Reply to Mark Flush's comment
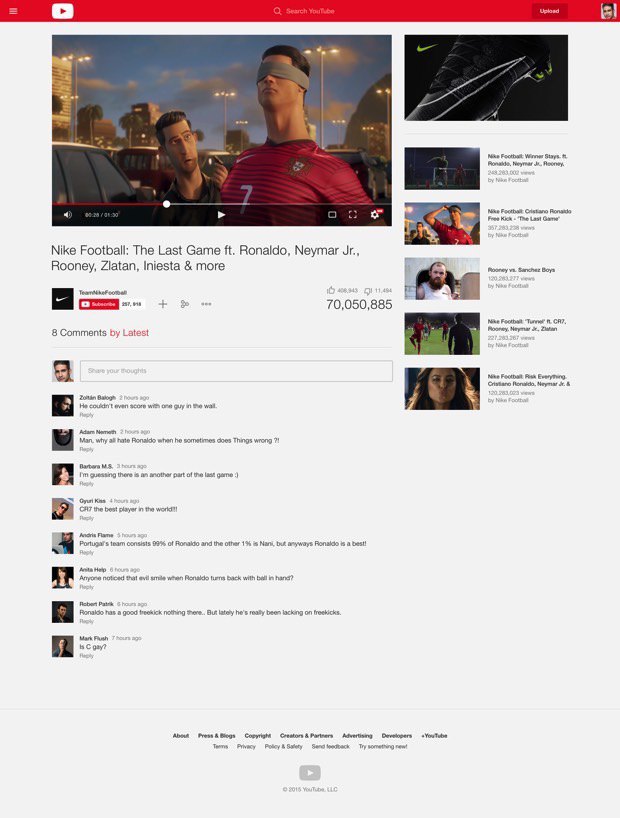Viewport: 620px width, 818px height. pos(87,656)
